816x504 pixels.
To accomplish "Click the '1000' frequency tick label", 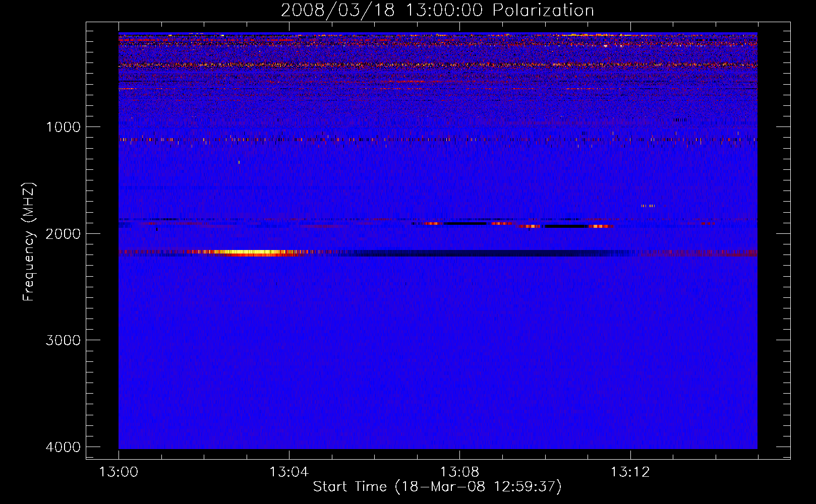I will 63,127.
